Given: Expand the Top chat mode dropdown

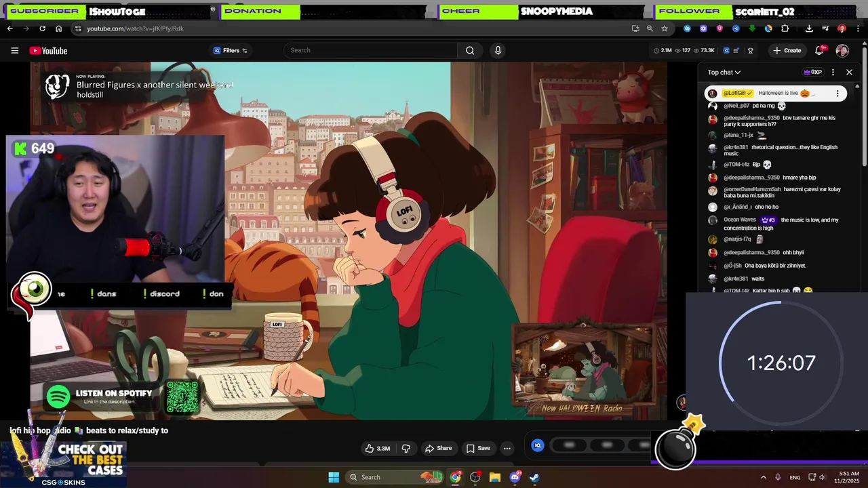Looking at the screenshot, I should point(724,72).
